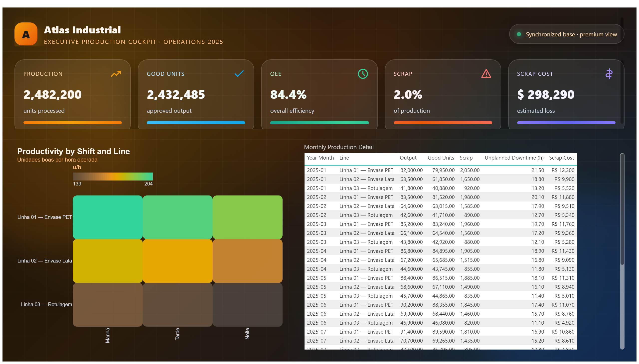The width and height of the screenshot is (639, 364).
Task: Click the table vertical scrollbar thumb
Action: [x=622, y=209]
